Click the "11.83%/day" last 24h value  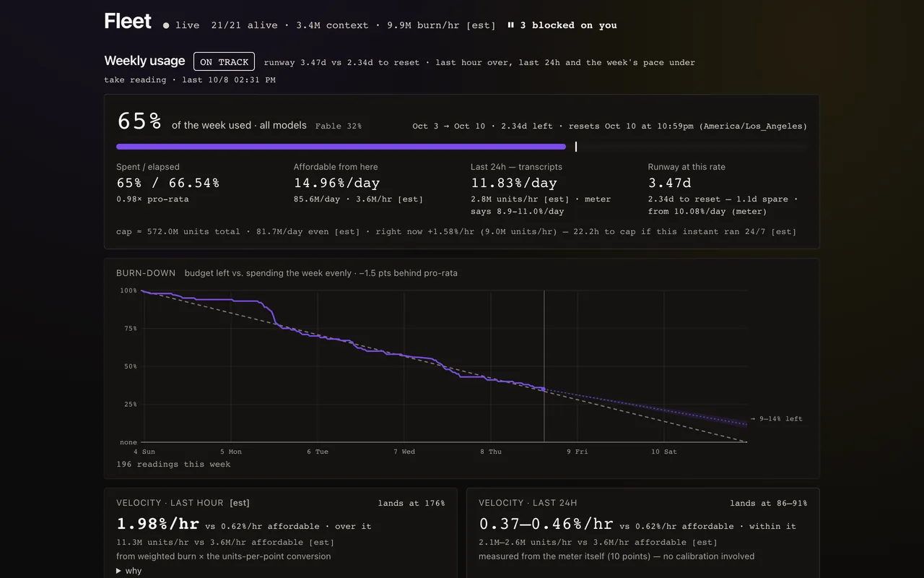(514, 184)
